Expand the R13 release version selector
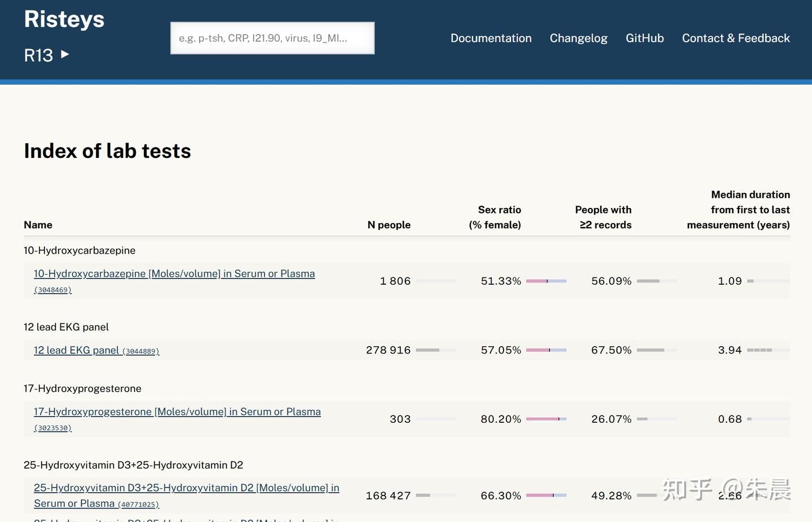Screen dimensions: 812x522 coord(47,55)
